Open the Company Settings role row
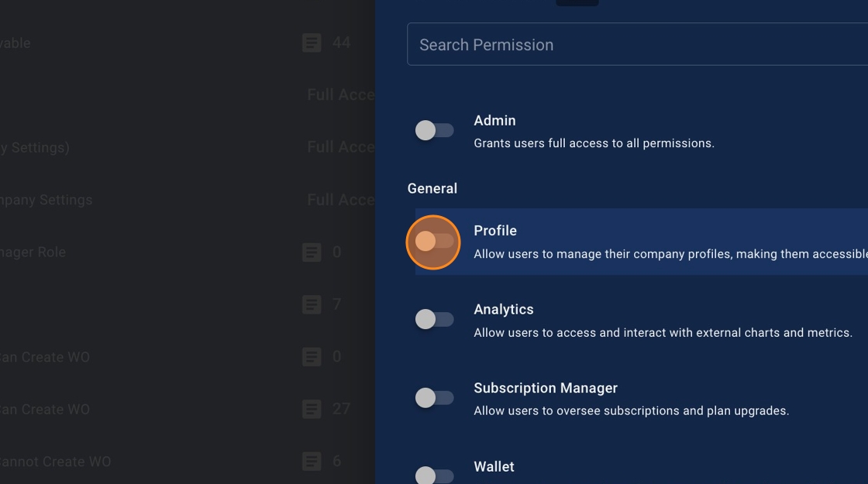This screenshot has height=484, width=868. point(46,200)
